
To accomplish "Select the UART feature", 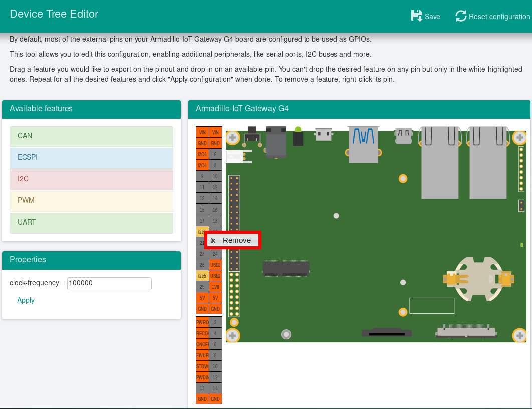I will 91,223.
